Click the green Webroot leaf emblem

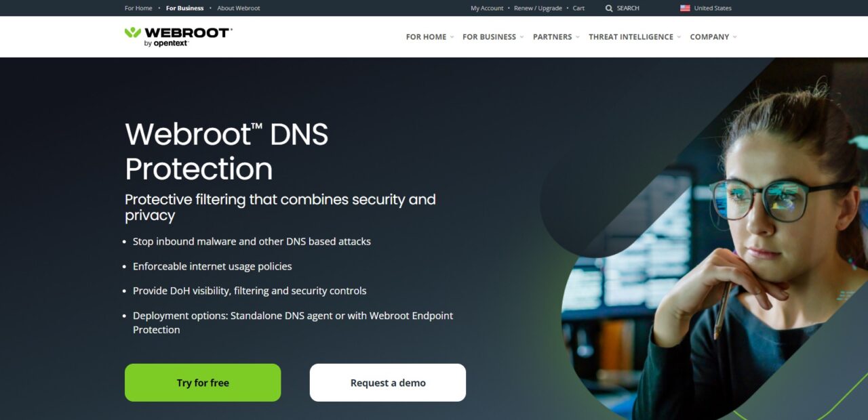point(133,33)
